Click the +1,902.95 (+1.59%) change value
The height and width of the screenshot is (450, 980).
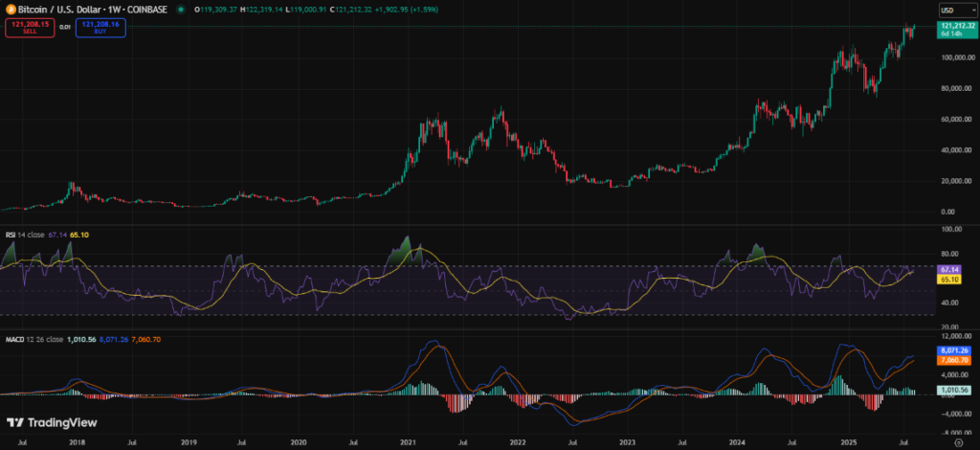click(408, 10)
